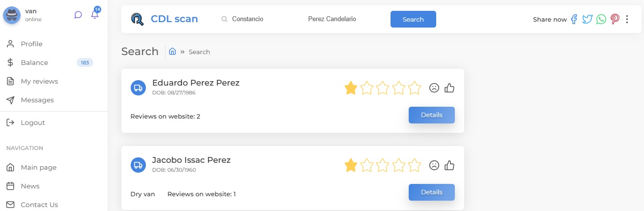Open Details for Eduardo Perez Perez

click(432, 115)
